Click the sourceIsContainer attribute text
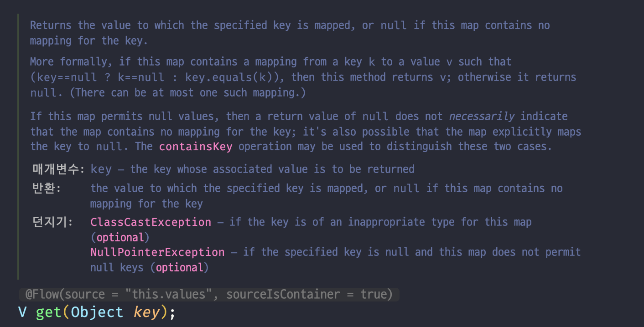This screenshot has height=327, width=644. (x=283, y=294)
